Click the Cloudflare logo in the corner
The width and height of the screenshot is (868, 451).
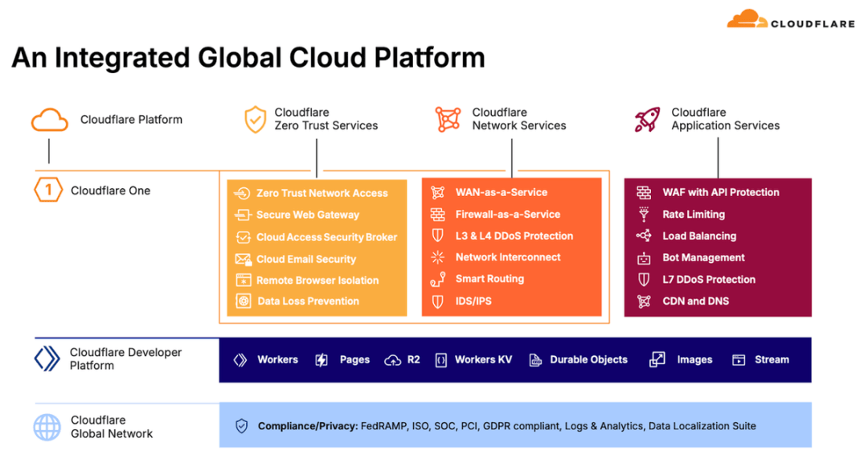[x=791, y=18]
